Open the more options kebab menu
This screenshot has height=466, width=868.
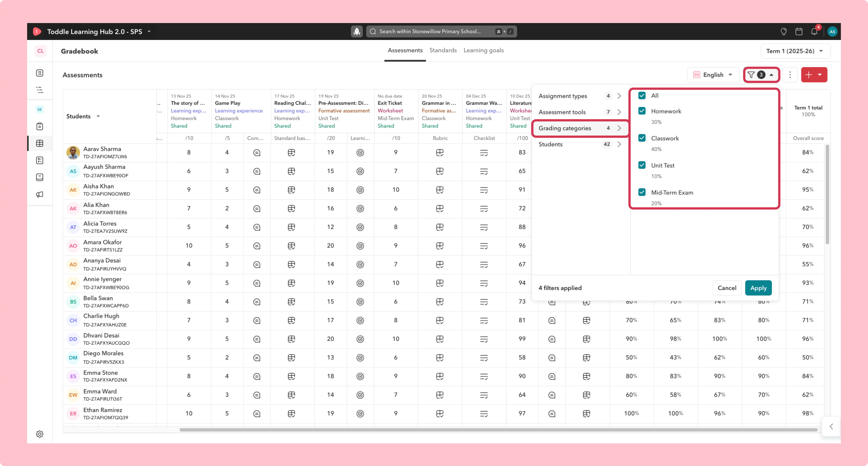click(x=790, y=75)
